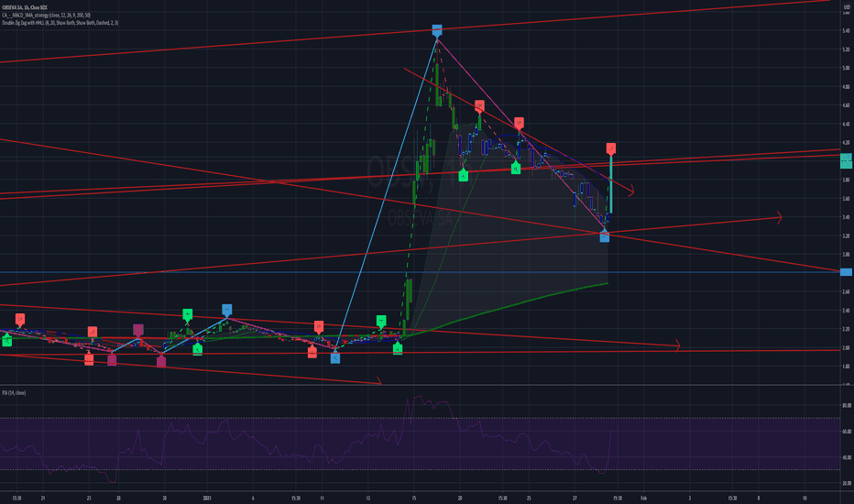
Task: Click the 80.00 RSI scale label
Action: tap(847, 405)
